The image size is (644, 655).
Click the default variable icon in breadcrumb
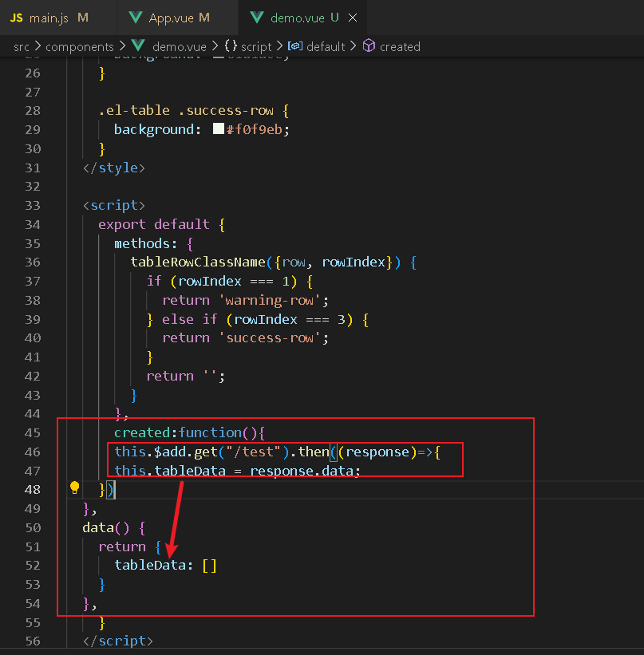tap(295, 46)
